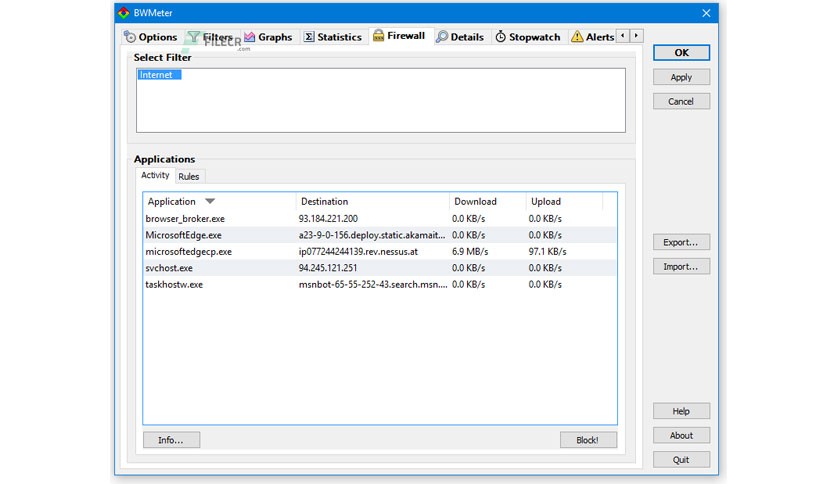The height and width of the screenshot is (484, 836).
Task: Click destination 94.245.121.251
Action: tap(328, 268)
